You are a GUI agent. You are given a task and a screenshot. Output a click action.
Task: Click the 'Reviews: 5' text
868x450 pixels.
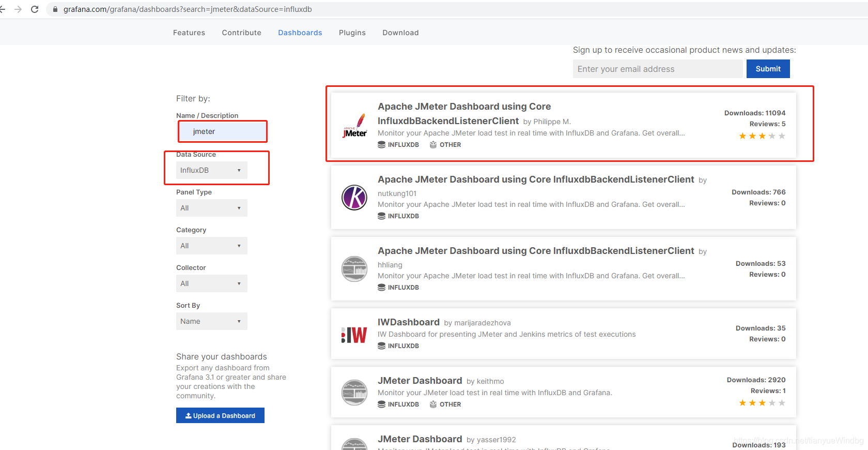(x=768, y=124)
